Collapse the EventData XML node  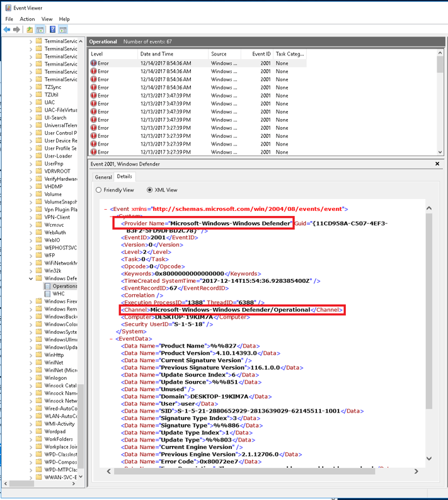tap(110, 339)
